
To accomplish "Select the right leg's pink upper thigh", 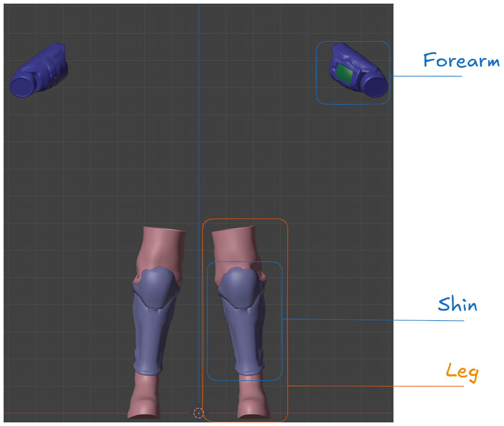I will (x=235, y=245).
